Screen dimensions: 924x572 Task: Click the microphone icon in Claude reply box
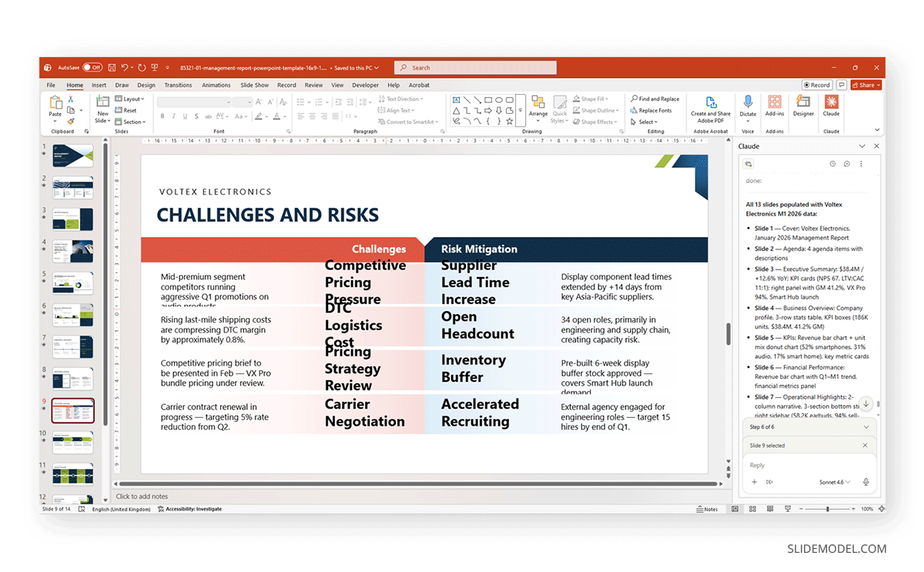(x=866, y=483)
